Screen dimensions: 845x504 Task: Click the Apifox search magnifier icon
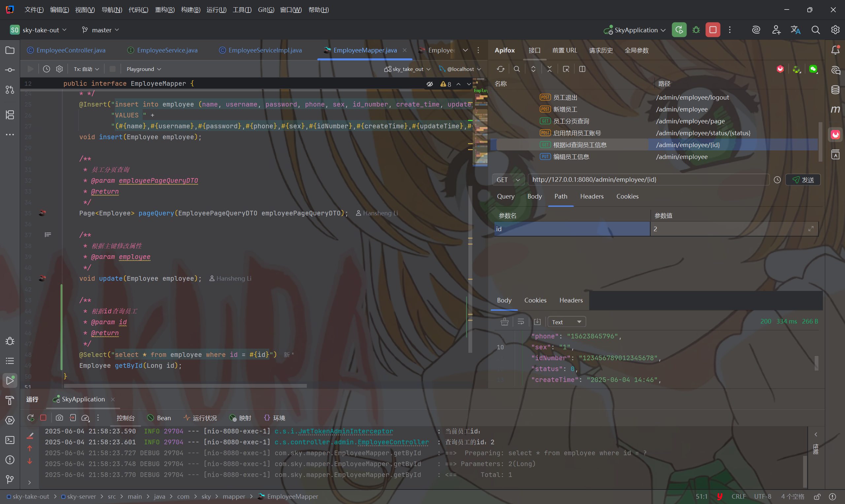(x=517, y=69)
